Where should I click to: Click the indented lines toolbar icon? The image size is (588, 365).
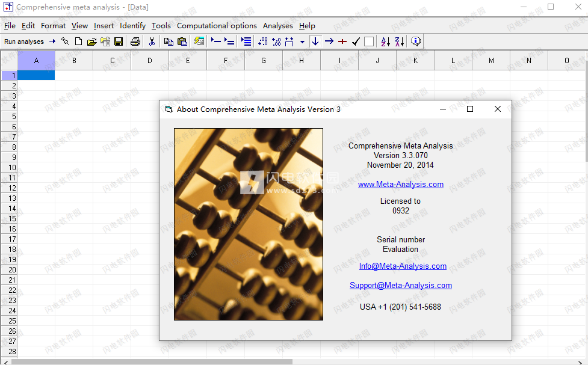click(246, 41)
